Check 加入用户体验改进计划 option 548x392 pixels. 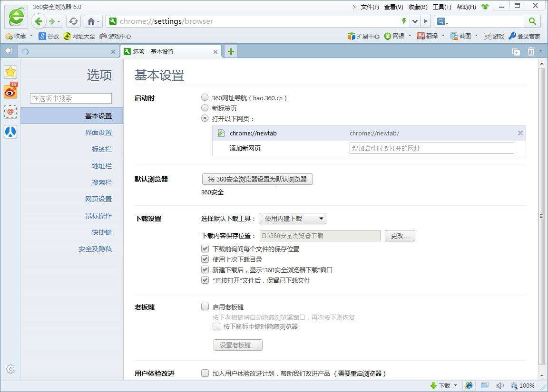point(205,373)
